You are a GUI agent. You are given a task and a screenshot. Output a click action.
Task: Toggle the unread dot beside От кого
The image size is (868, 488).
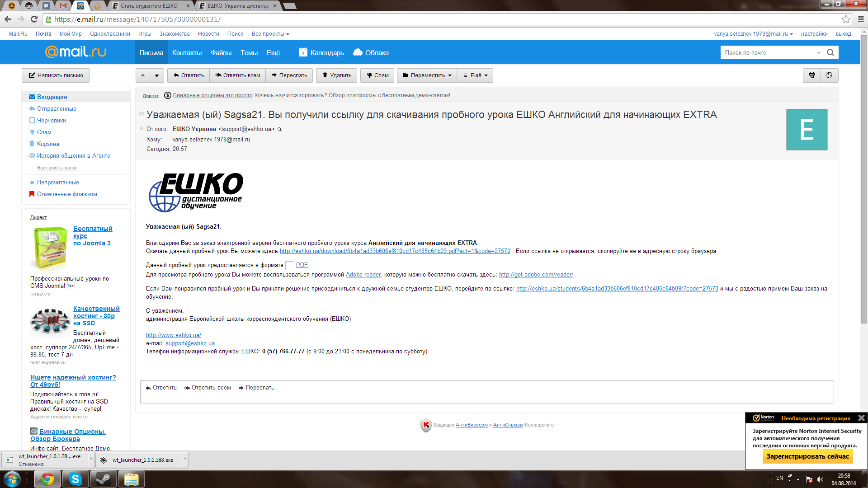[142, 129]
